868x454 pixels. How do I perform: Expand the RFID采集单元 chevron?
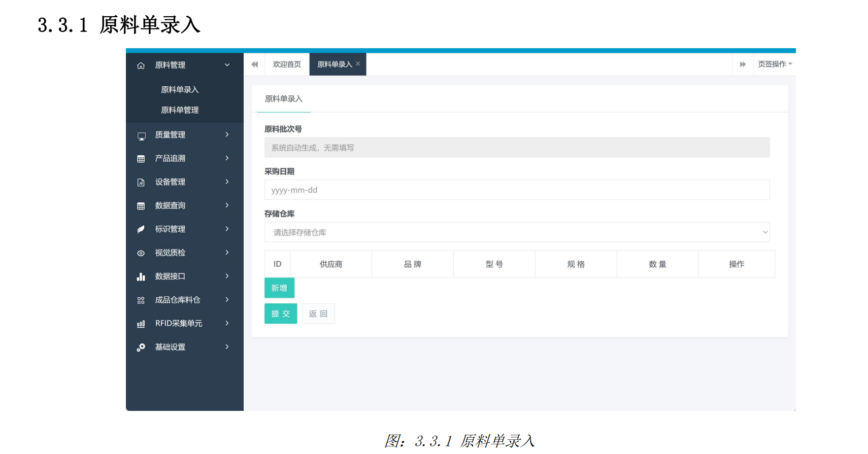click(227, 323)
